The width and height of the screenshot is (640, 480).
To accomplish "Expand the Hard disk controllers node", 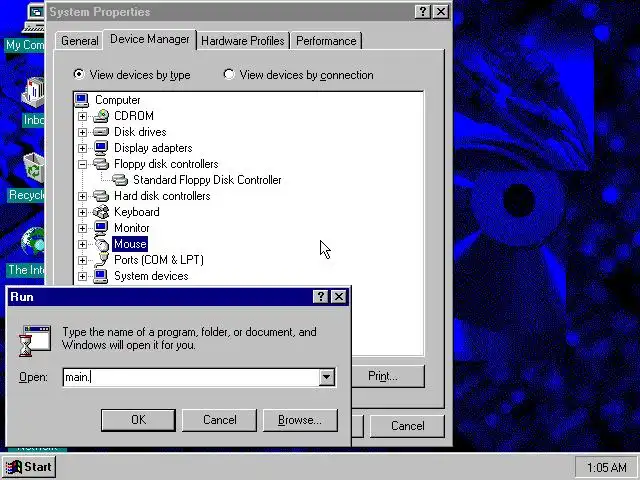I will (82, 196).
